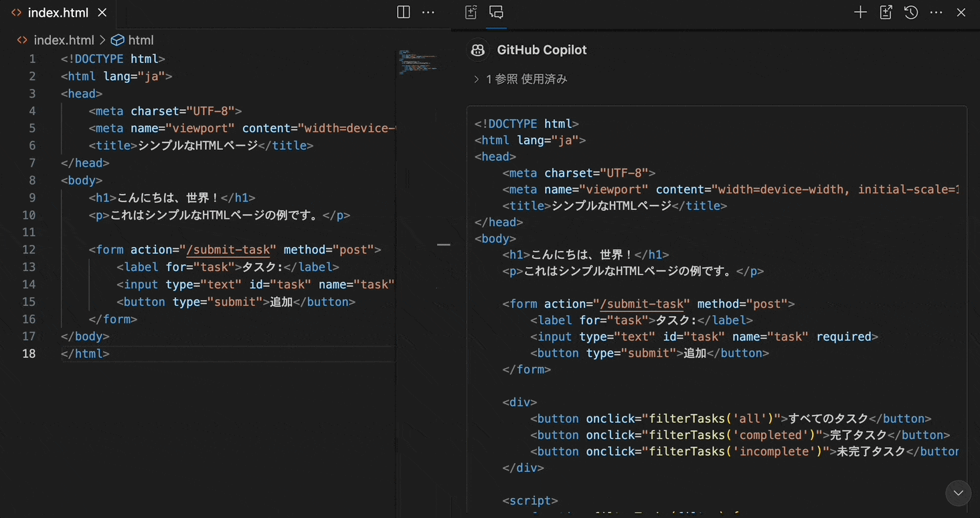Click the horizontal panel divider handle beside minimap
980x518 pixels.
444,245
